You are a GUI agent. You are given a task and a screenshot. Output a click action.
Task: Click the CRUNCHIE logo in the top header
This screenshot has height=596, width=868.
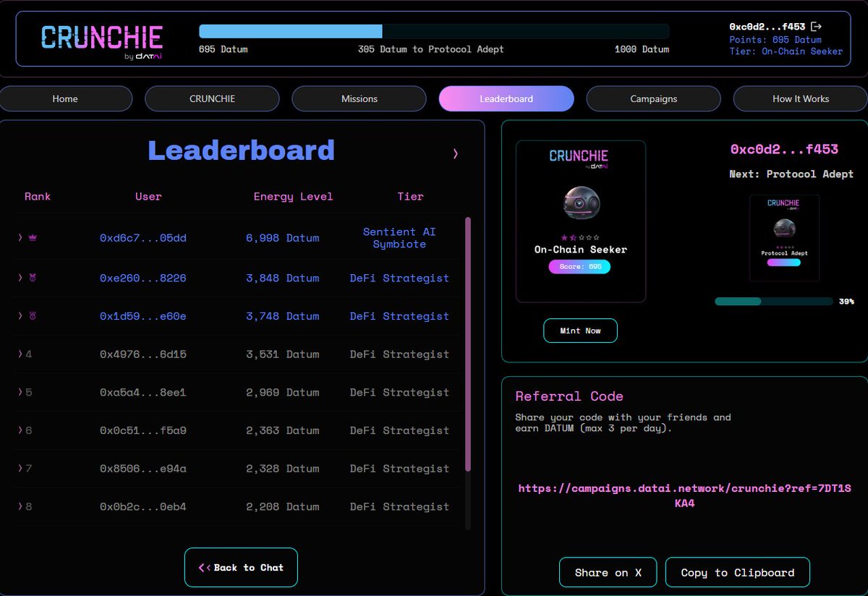pos(102,35)
